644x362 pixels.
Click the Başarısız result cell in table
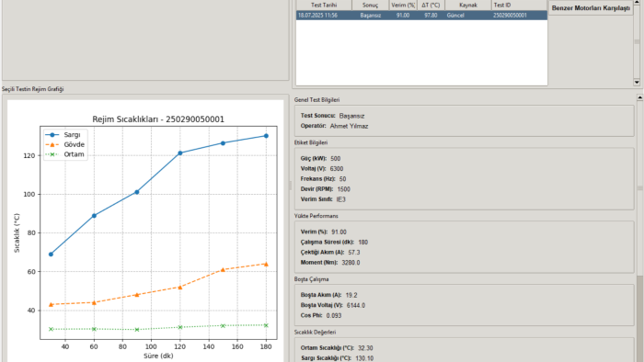pyautogui.click(x=371, y=16)
